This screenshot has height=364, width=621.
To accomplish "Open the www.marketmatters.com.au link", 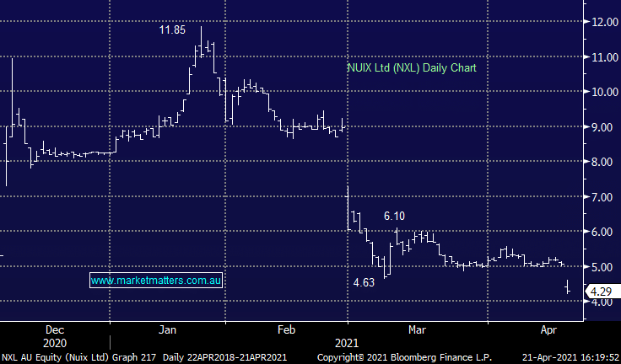I will point(155,281).
